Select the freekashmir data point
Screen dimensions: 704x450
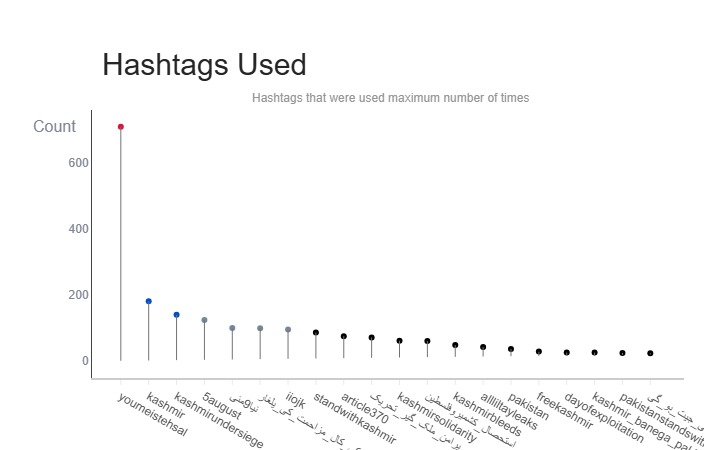tap(539, 352)
